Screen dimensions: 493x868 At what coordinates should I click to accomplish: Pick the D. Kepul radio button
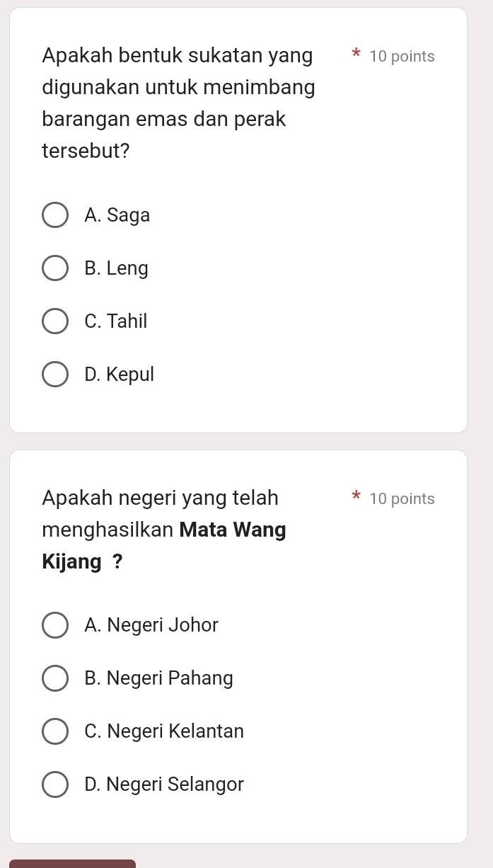(56, 375)
